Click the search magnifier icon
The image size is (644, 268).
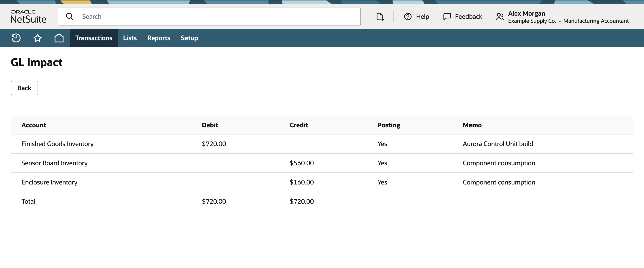[70, 17]
